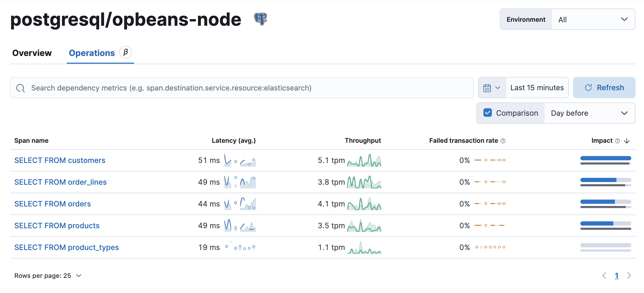Click the down arrow to sort by Impact
Screen dimensions: 644x293
point(627,141)
